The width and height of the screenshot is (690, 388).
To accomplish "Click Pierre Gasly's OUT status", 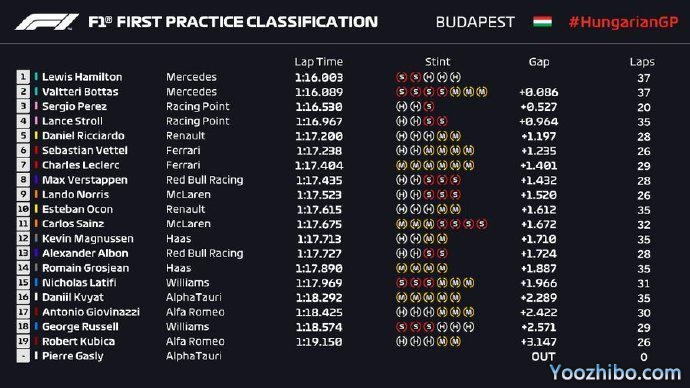I will click(x=543, y=356).
